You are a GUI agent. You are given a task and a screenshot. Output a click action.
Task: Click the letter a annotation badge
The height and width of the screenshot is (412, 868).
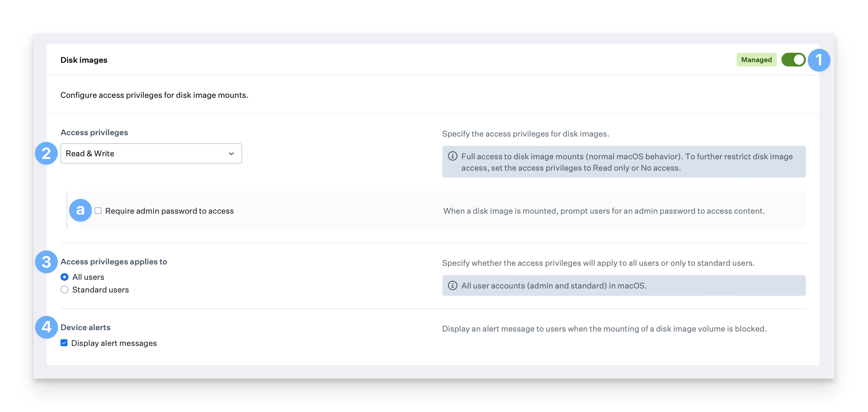(x=80, y=210)
